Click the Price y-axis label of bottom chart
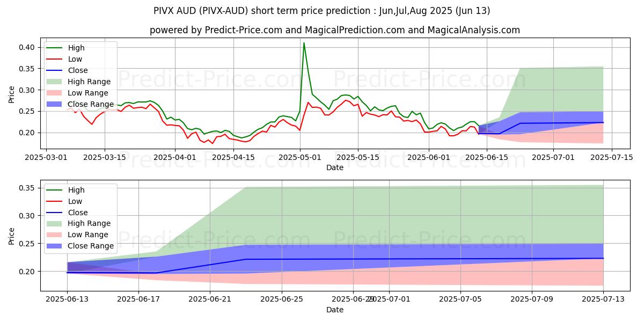The image size is (644, 322). coord(12,235)
